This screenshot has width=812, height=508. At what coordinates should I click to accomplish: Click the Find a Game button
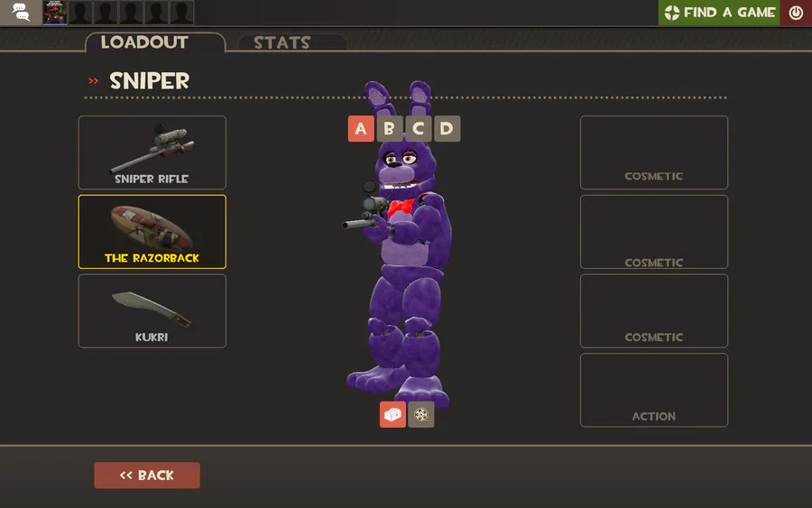click(x=719, y=13)
